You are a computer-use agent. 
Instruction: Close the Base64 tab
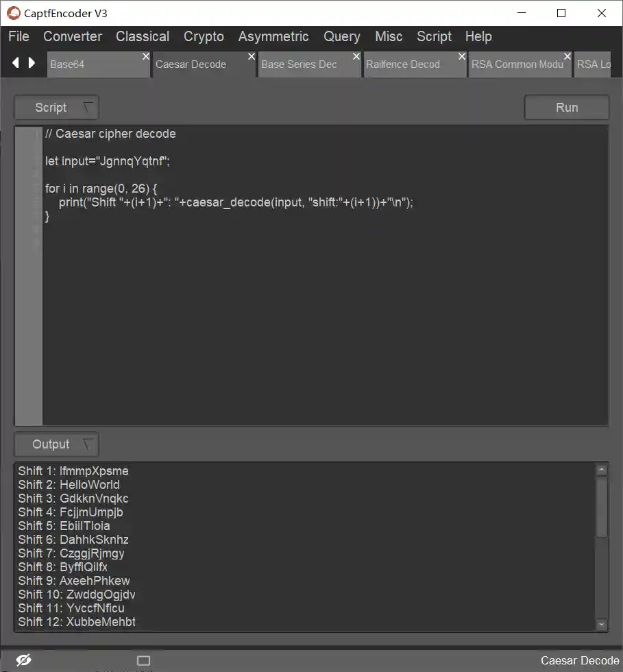pos(145,56)
